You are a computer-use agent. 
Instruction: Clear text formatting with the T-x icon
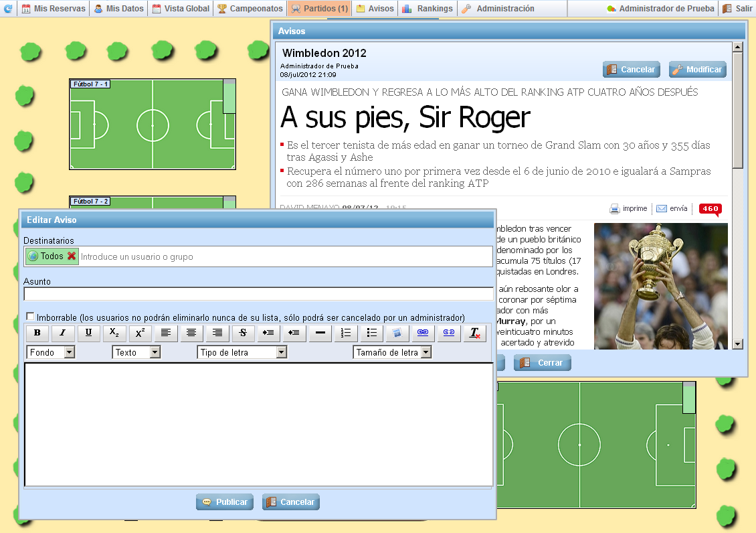click(x=475, y=333)
